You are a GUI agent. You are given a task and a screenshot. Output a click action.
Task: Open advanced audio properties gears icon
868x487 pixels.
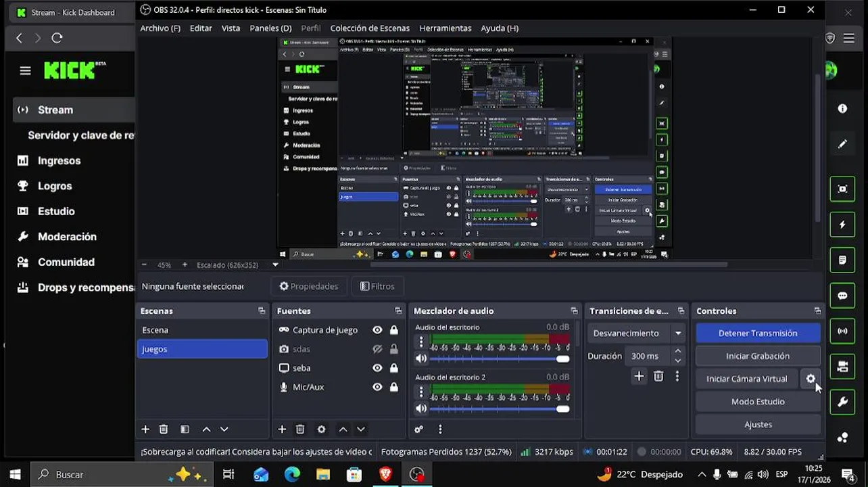(x=419, y=430)
